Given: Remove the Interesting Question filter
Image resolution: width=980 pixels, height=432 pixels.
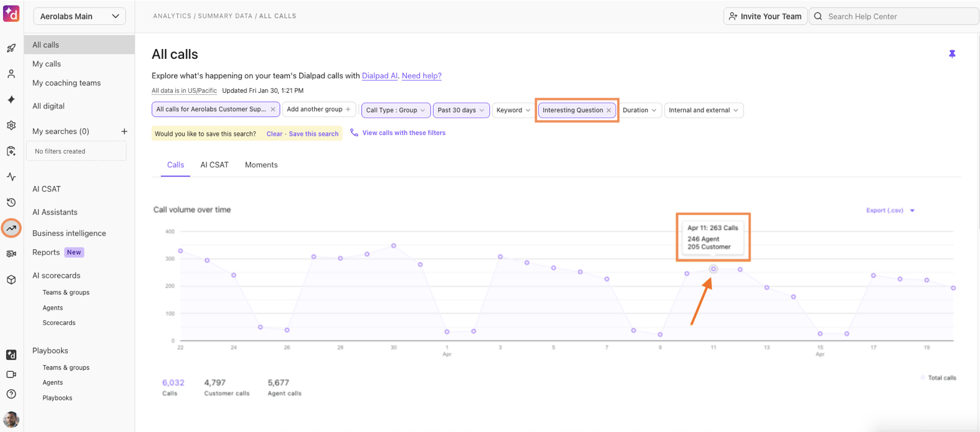Looking at the screenshot, I should tap(609, 110).
